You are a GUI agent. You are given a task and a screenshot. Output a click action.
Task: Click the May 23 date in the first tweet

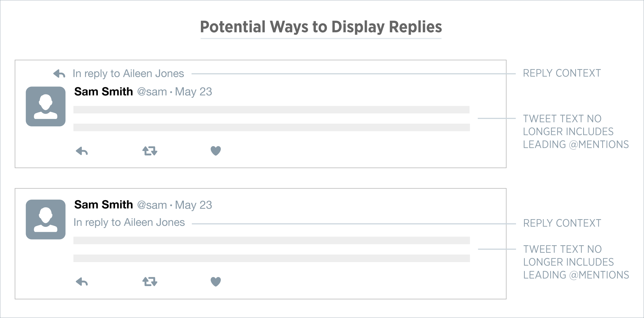pyautogui.click(x=193, y=92)
